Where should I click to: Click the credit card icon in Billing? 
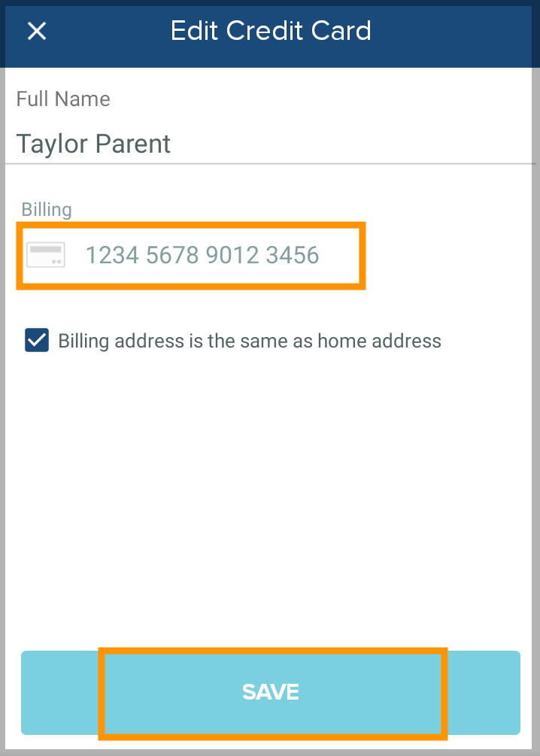coord(46,255)
